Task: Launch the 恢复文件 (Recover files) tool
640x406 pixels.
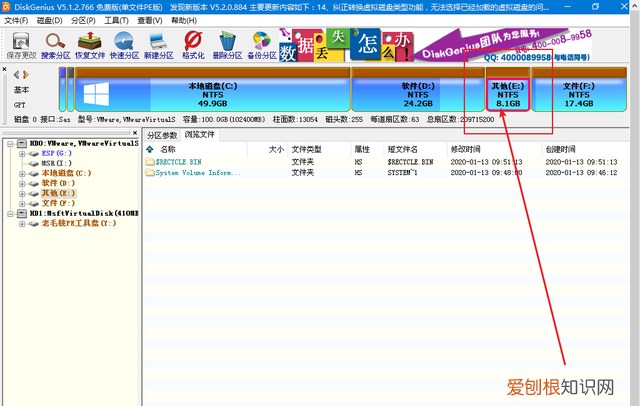Action: point(91,45)
